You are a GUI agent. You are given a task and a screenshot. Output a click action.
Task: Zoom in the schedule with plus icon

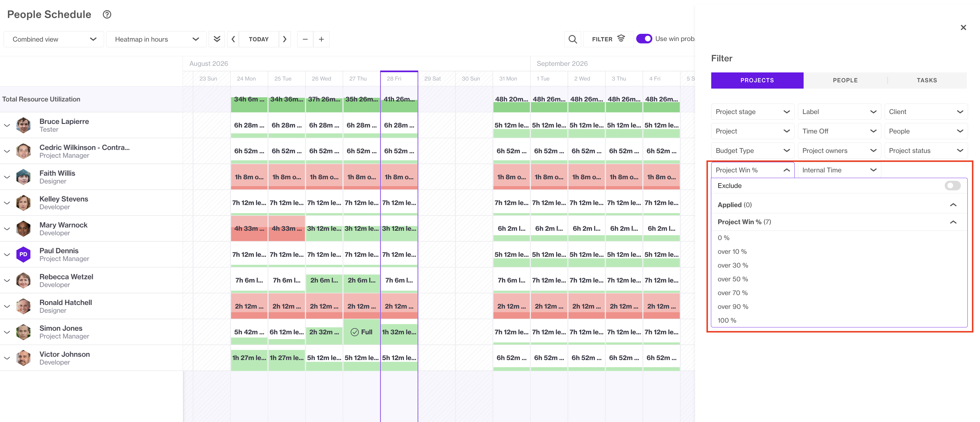coord(321,39)
